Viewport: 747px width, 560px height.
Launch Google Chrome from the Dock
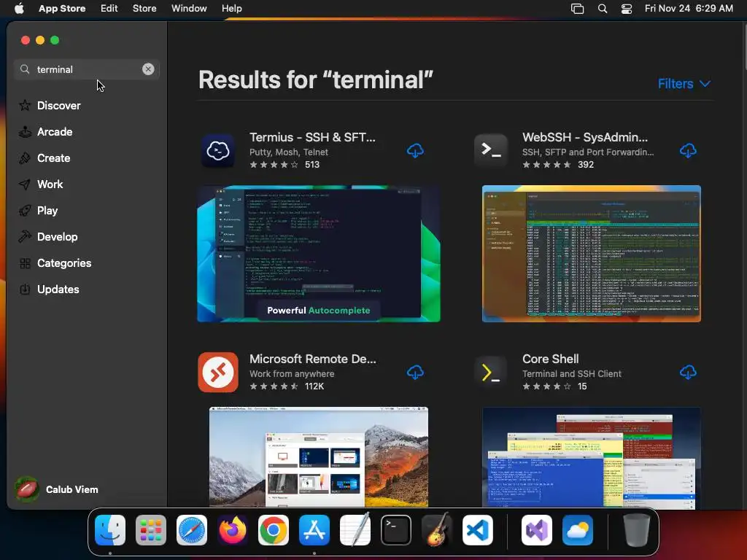(x=274, y=530)
